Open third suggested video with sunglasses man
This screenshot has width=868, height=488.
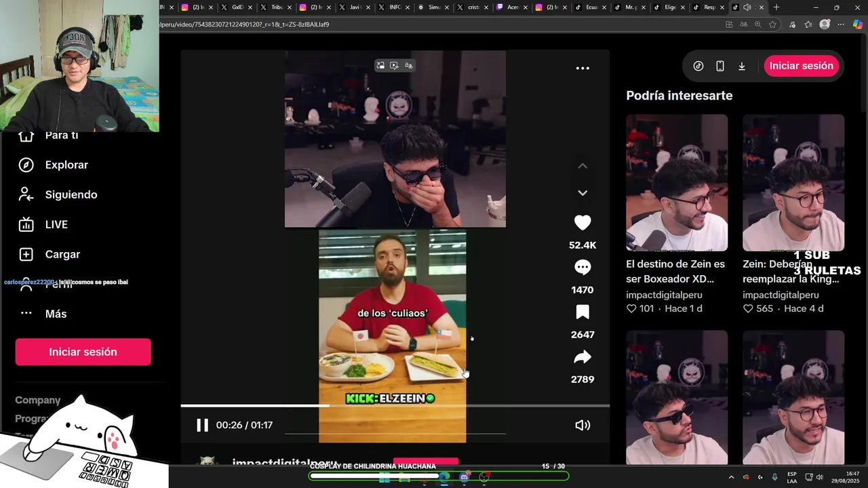(x=677, y=397)
